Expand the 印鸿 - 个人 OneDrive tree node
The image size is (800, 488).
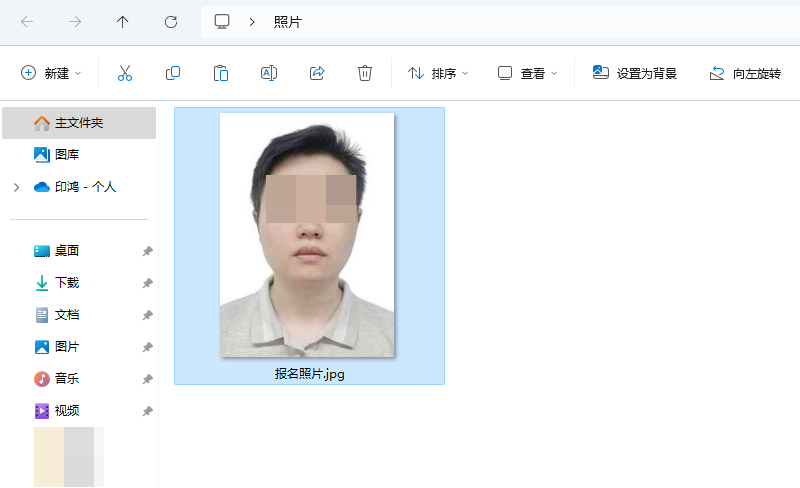16,187
